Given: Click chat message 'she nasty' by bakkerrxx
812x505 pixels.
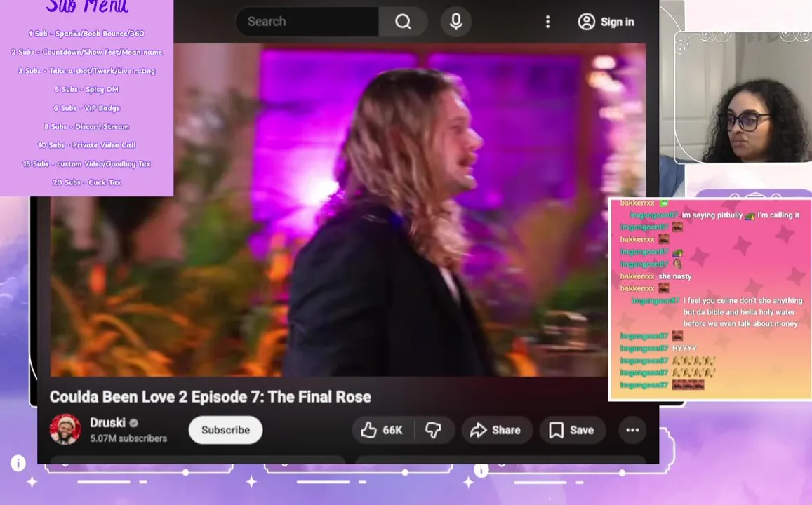Looking at the screenshot, I should [x=674, y=276].
